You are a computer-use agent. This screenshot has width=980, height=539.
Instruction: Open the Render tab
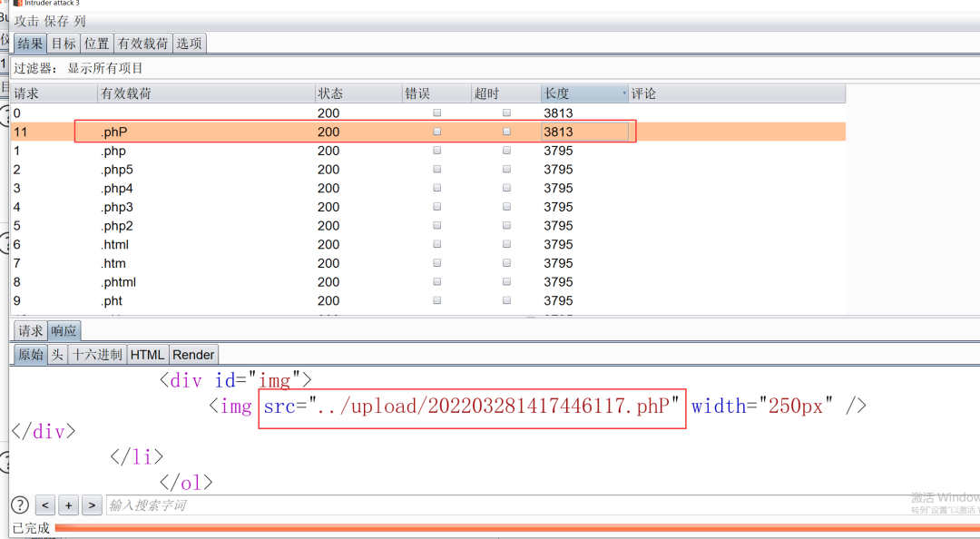[x=193, y=355]
